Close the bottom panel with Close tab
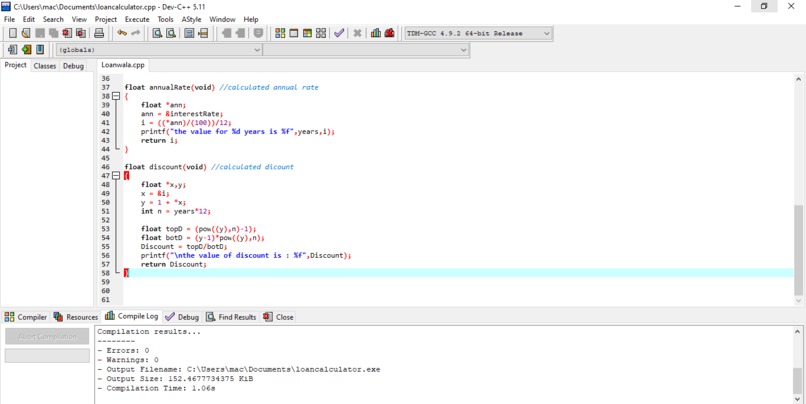This screenshot has width=806, height=404. tap(278, 317)
